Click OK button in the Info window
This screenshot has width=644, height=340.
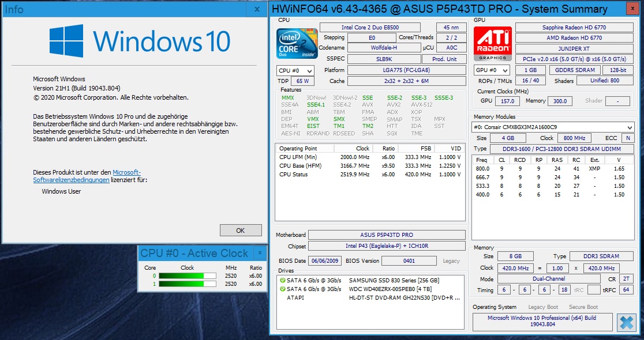(x=241, y=231)
